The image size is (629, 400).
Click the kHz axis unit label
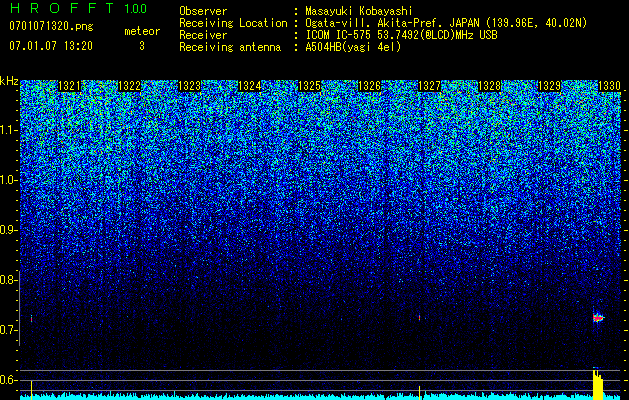[x=9, y=81]
